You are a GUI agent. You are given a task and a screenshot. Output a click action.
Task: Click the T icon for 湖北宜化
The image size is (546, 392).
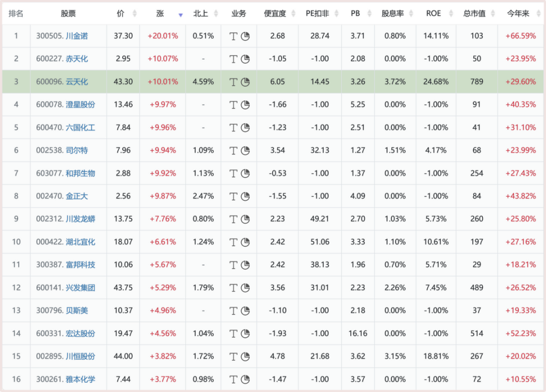(x=233, y=242)
